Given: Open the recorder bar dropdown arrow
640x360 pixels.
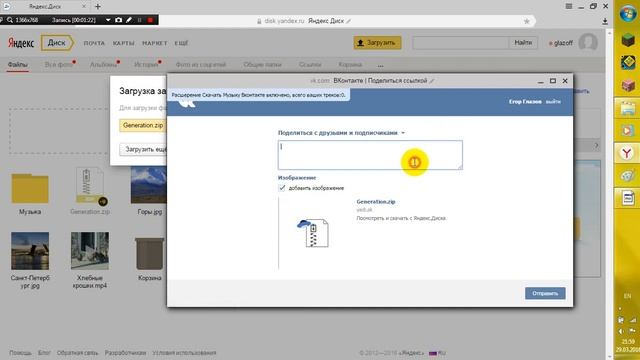Looking at the screenshot, I should (108, 20).
